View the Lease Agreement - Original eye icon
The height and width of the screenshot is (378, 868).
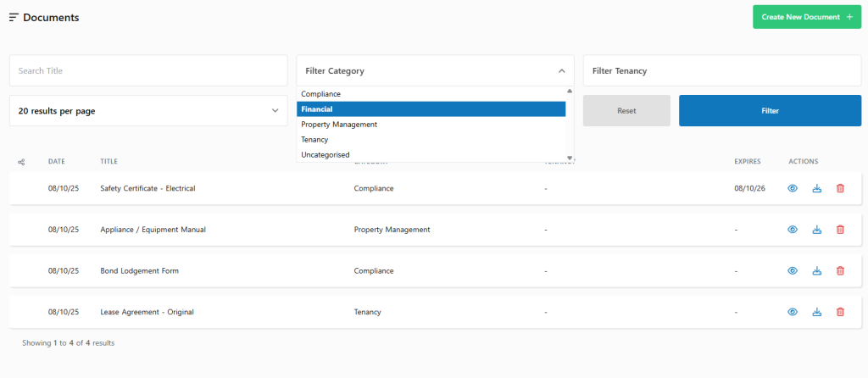(x=793, y=312)
